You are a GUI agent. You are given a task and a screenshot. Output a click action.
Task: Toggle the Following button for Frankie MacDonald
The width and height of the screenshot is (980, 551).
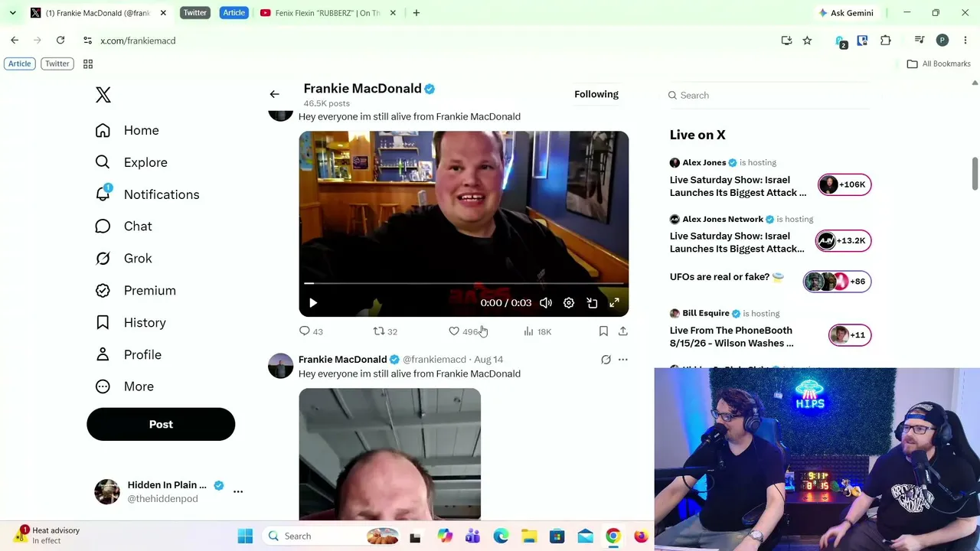click(x=596, y=94)
